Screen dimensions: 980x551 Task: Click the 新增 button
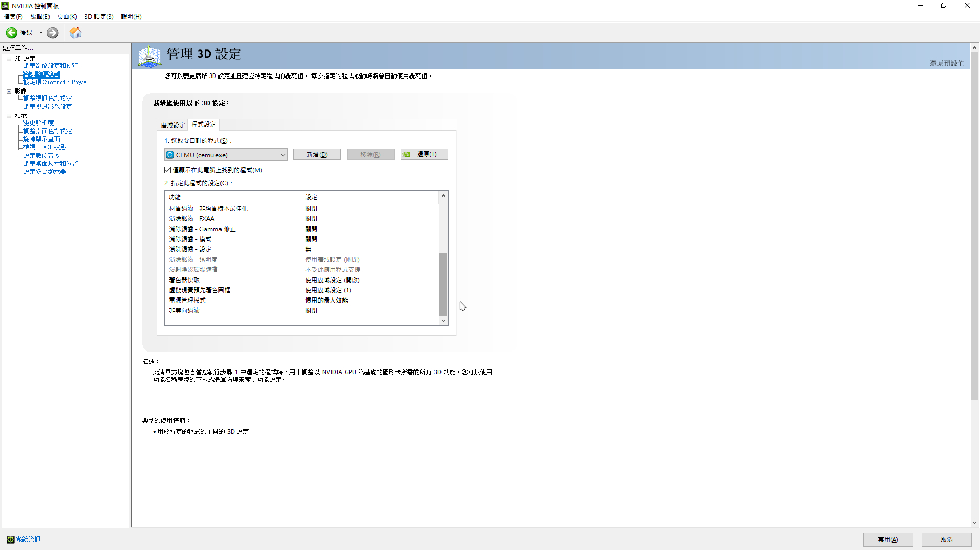tap(317, 154)
